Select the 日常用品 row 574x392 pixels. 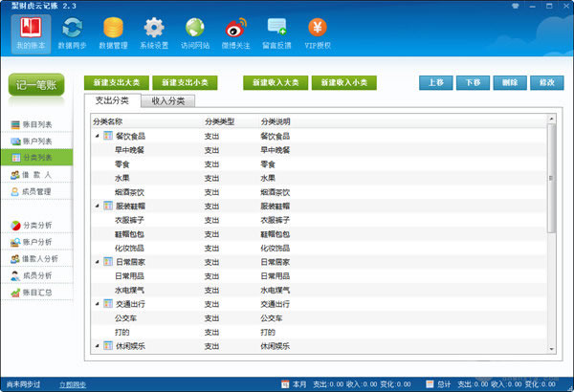(x=319, y=276)
